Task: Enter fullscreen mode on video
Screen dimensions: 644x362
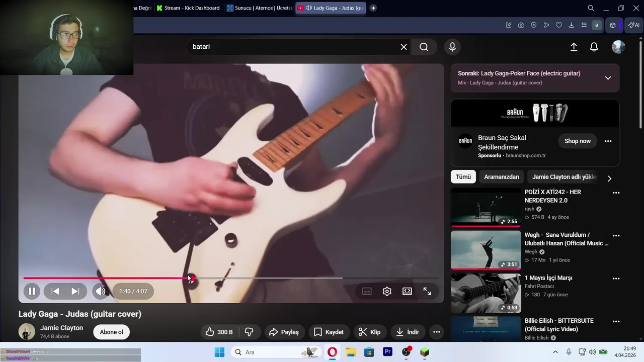Action: (427, 291)
